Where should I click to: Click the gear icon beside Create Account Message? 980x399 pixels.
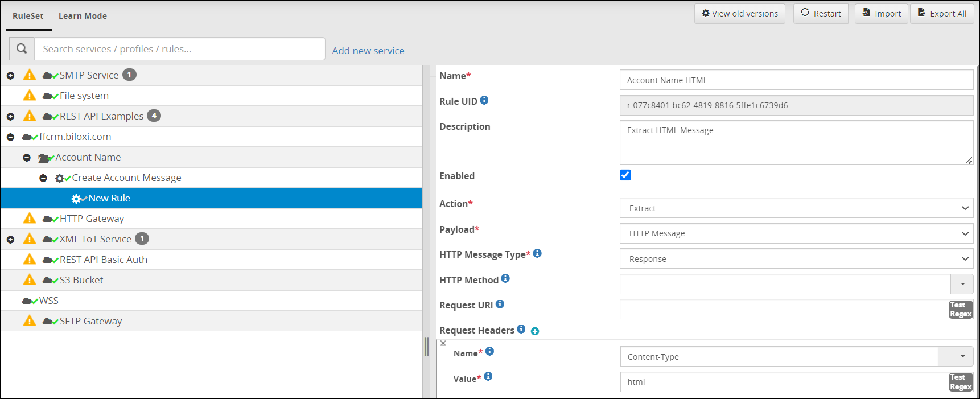pos(61,178)
